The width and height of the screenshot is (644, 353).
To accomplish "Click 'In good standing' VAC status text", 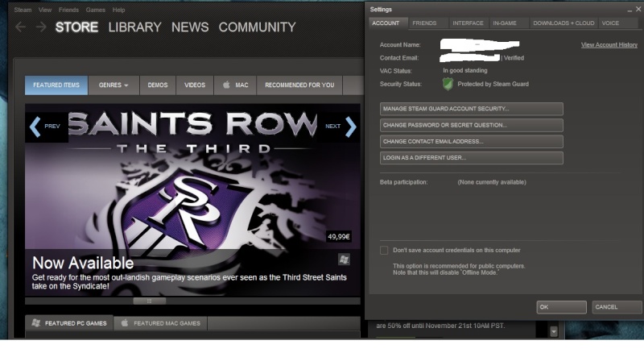I will [465, 70].
